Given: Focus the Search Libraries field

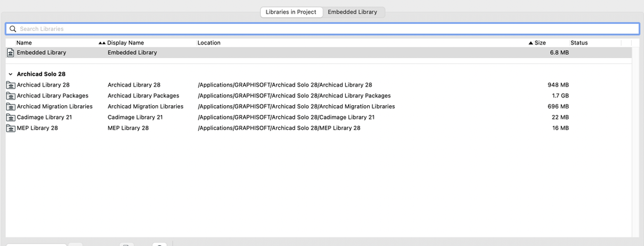Looking at the screenshot, I should pos(322,29).
